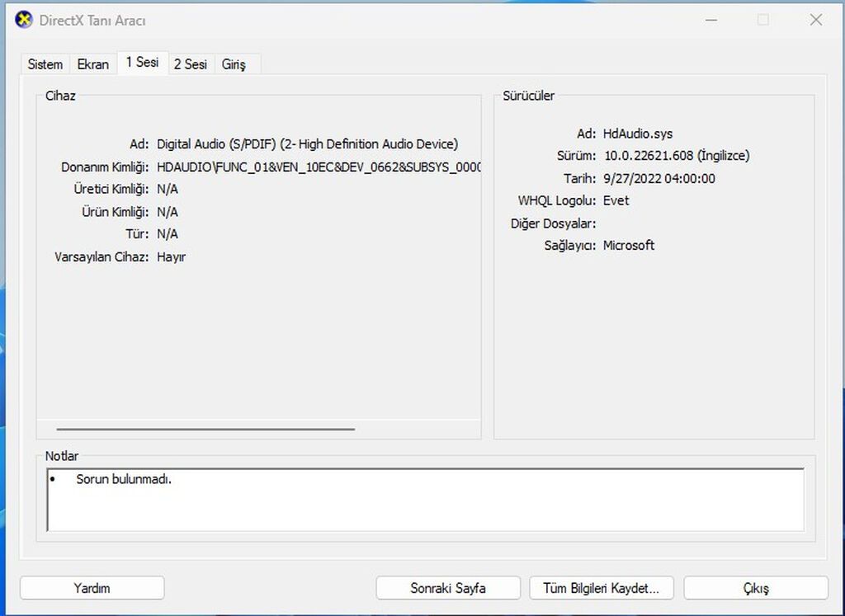Click the HDAUDIO\FUNC_01 hardware ID value
This screenshot has width=845, height=616.
coord(319,167)
